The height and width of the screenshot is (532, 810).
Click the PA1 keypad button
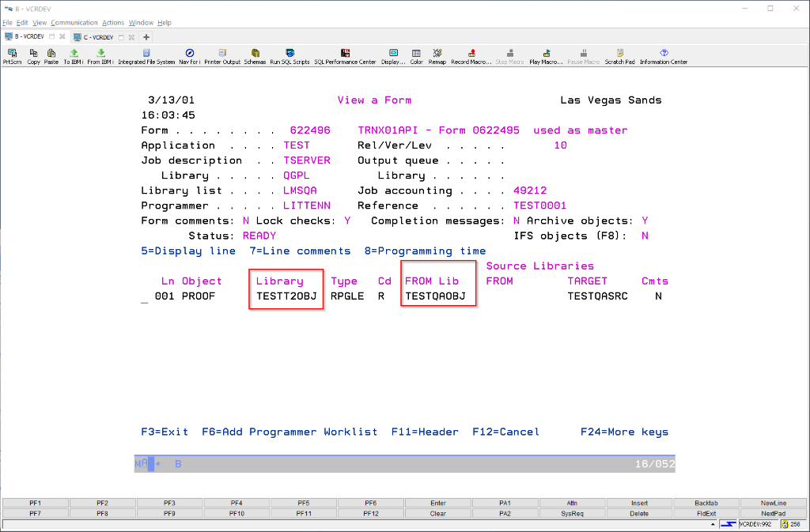[505, 503]
